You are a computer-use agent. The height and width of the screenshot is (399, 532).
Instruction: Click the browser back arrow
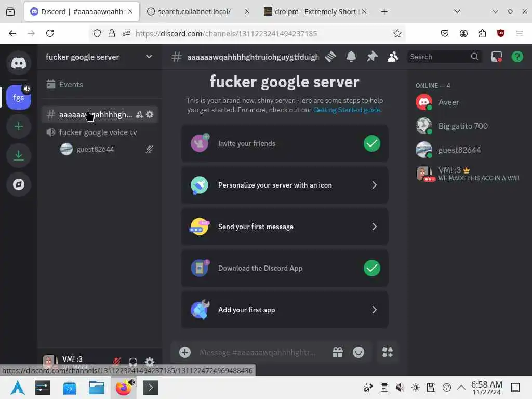(12, 33)
